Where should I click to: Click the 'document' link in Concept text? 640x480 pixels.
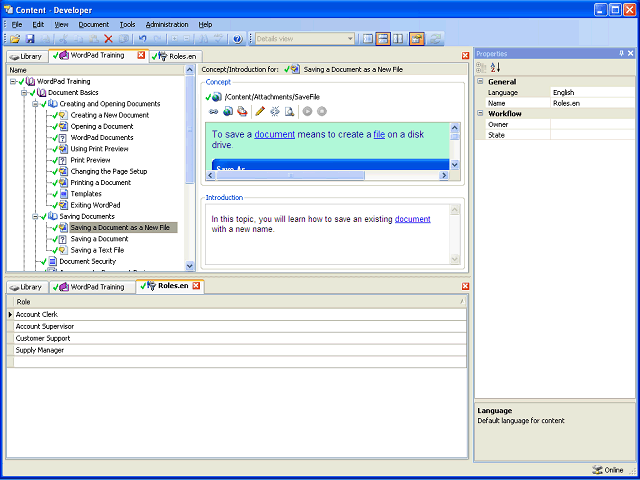coord(274,134)
